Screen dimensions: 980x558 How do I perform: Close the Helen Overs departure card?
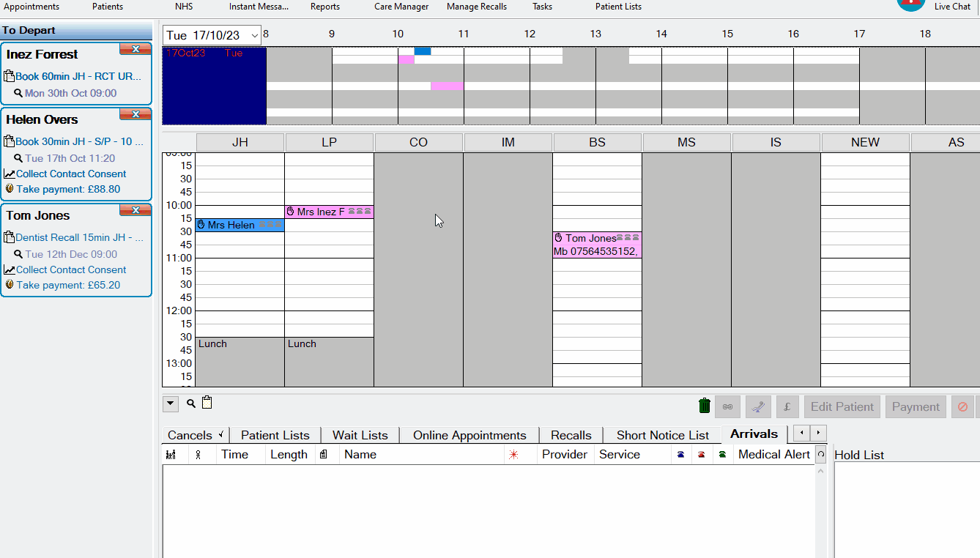136,114
